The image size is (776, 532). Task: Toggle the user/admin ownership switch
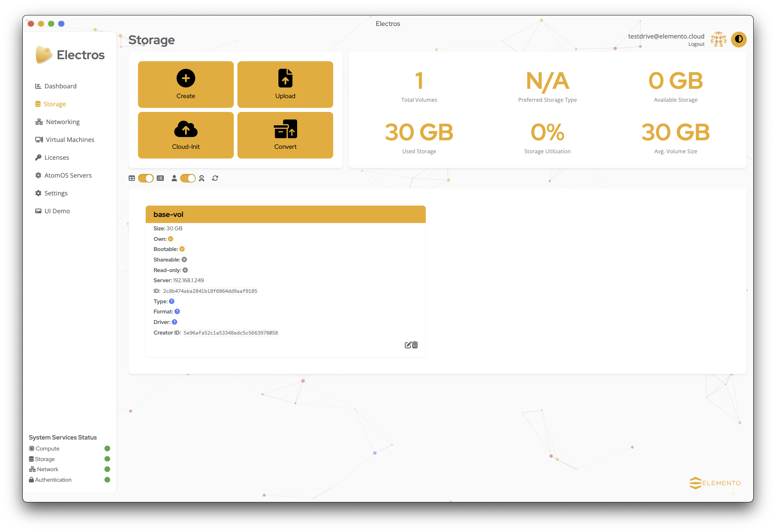[x=188, y=178]
